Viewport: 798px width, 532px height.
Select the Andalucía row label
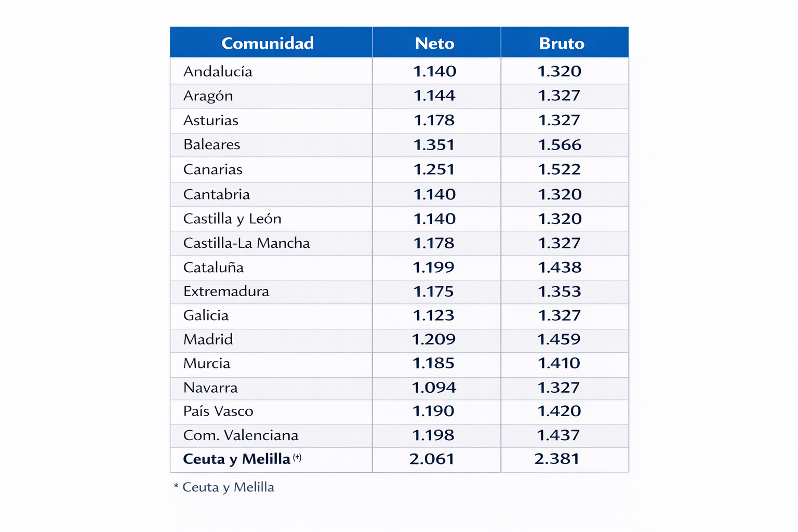(218, 72)
